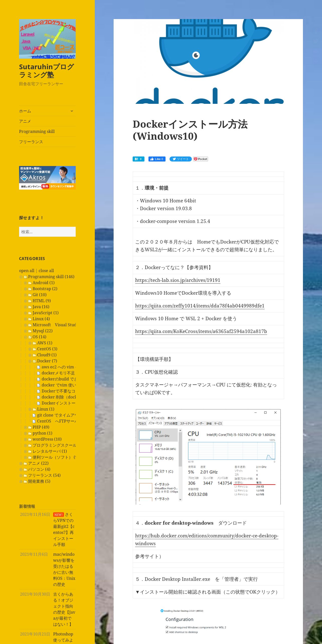Click the page icon beside git clone でタイムア
The image size is (322, 644).
coord(34,415)
